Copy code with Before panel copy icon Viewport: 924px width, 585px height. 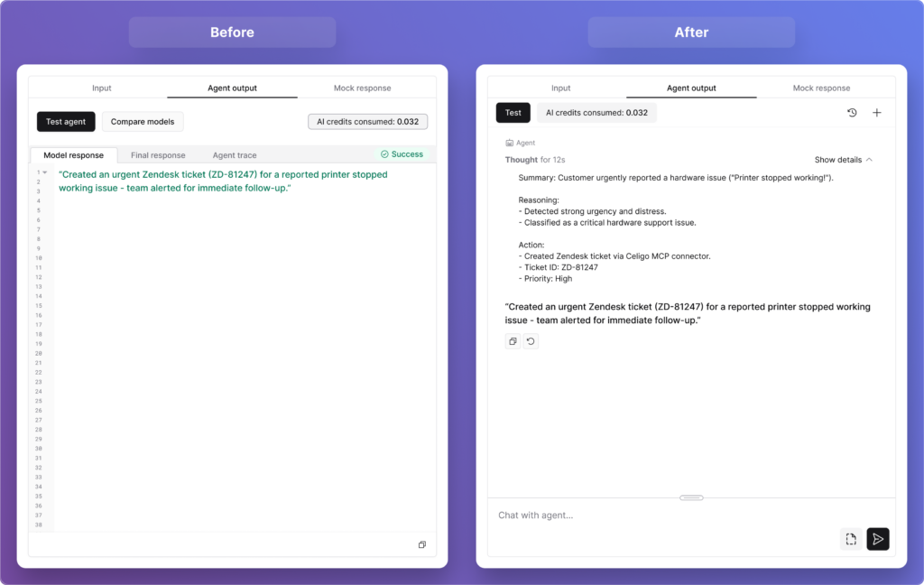click(422, 544)
